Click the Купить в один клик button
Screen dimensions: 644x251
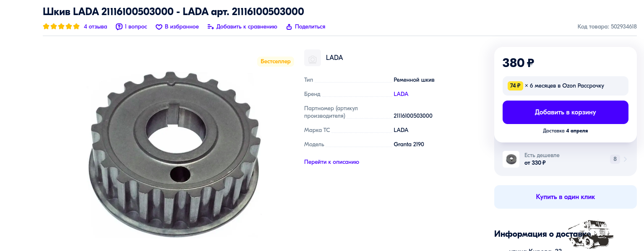[x=565, y=197]
